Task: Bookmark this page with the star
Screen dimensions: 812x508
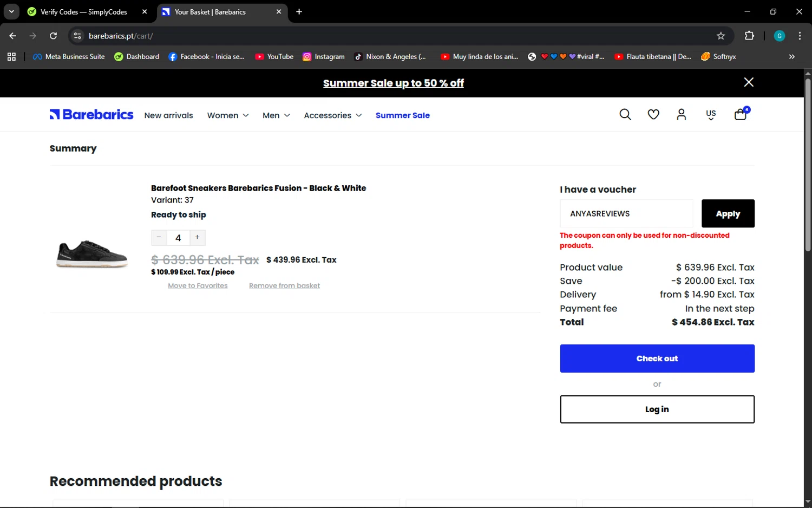Action: (x=721, y=36)
